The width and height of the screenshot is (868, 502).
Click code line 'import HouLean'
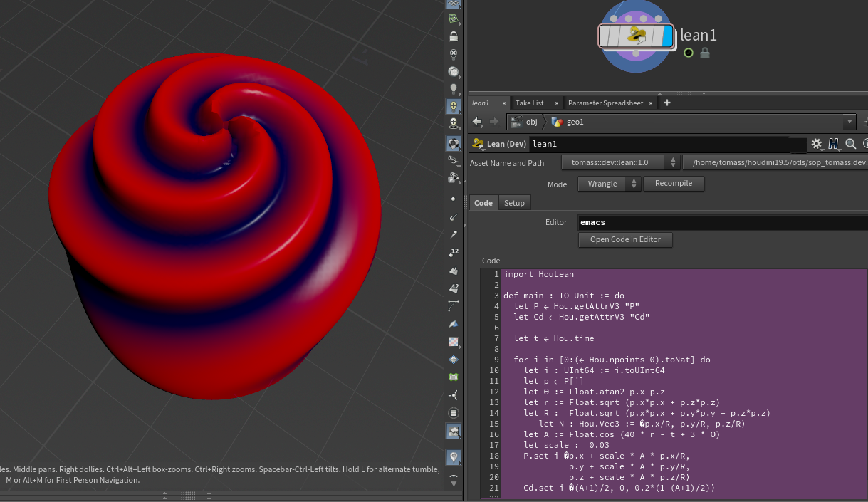[x=539, y=274]
